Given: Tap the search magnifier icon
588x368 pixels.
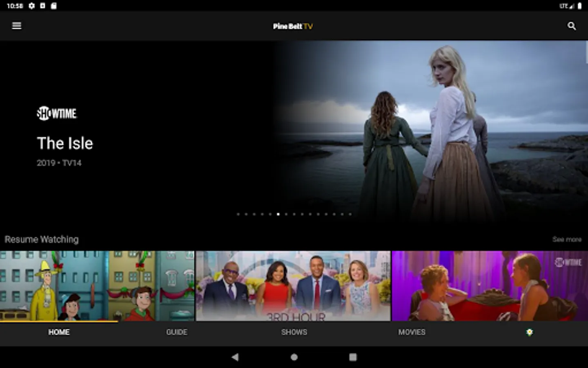Looking at the screenshot, I should pyautogui.click(x=572, y=26).
